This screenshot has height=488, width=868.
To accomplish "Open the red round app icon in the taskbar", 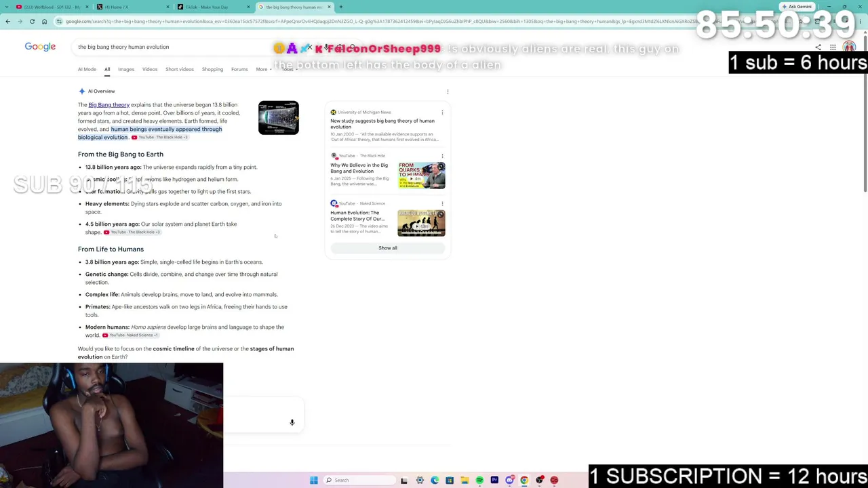I will click(x=554, y=481).
